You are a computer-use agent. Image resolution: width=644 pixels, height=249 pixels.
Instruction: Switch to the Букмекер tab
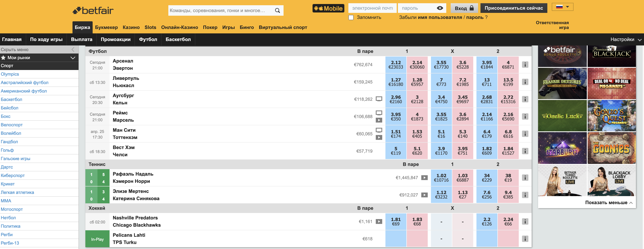tap(106, 28)
